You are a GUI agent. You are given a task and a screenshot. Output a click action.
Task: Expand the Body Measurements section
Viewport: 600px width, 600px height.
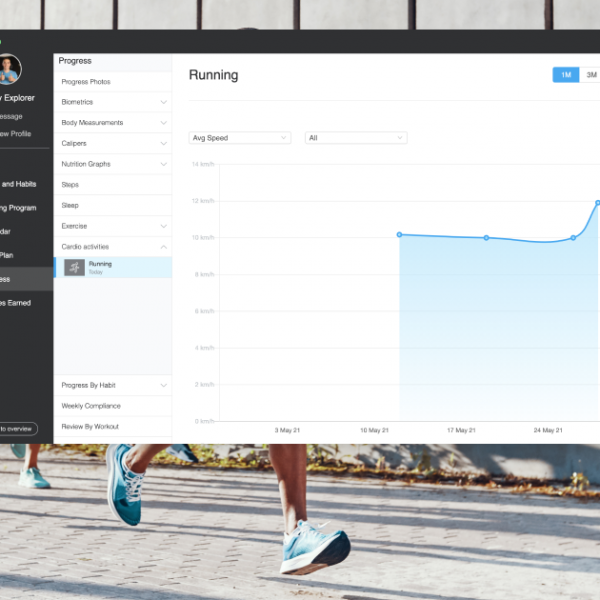click(x=163, y=123)
